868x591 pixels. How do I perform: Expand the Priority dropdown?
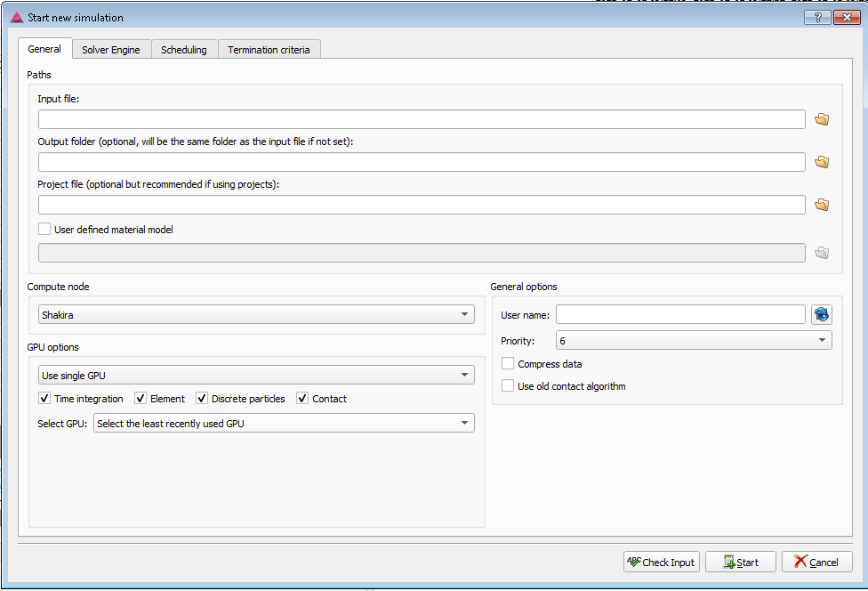point(694,341)
